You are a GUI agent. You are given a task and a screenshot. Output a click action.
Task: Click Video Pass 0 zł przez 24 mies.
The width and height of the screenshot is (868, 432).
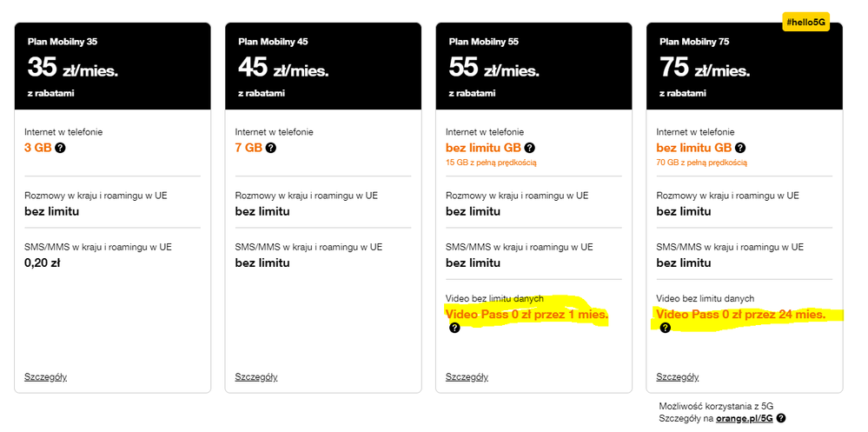tap(740, 314)
